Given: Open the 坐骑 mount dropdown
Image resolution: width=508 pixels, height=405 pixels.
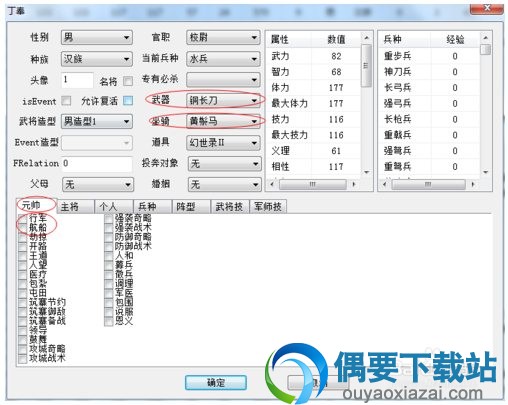Looking at the screenshot, I should pos(223,121).
